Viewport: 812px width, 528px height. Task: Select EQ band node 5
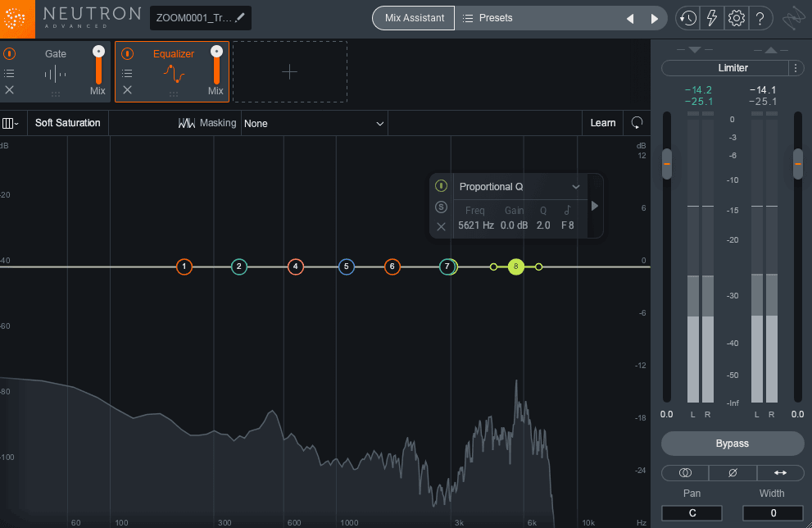coord(347,266)
